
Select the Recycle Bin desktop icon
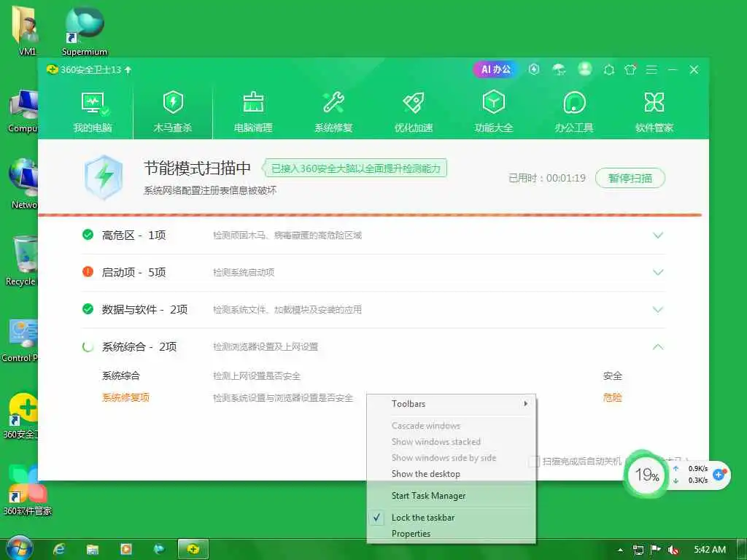point(22,261)
